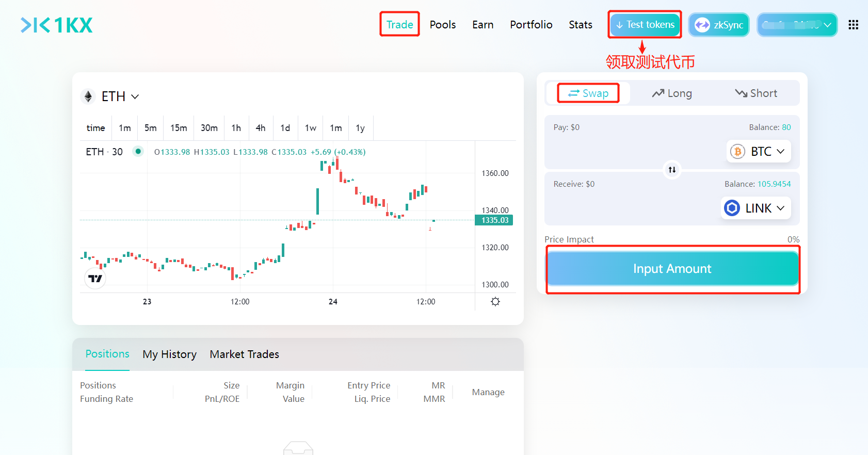Select the 4h chart interval
868x455 pixels.
coord(261,128)
